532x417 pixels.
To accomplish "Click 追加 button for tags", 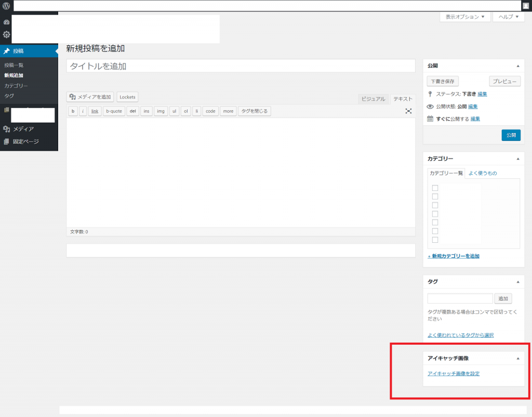I will pyautogui.click(x=503, y=298).
